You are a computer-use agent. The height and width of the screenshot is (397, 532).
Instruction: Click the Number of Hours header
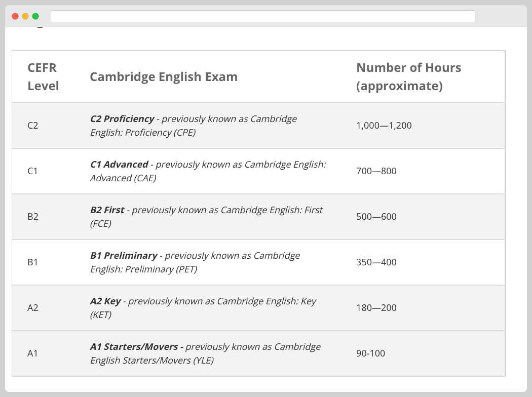pos(409,76)
